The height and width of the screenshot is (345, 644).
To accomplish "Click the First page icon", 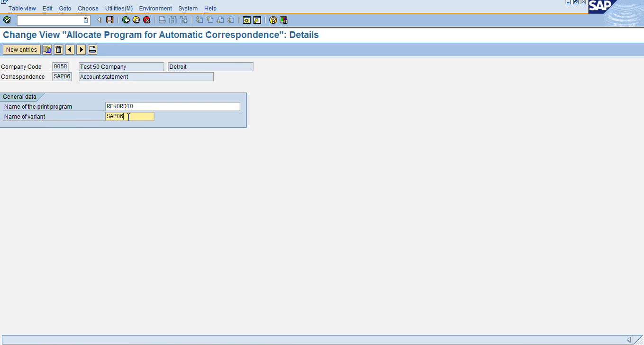I will point(200,20).
